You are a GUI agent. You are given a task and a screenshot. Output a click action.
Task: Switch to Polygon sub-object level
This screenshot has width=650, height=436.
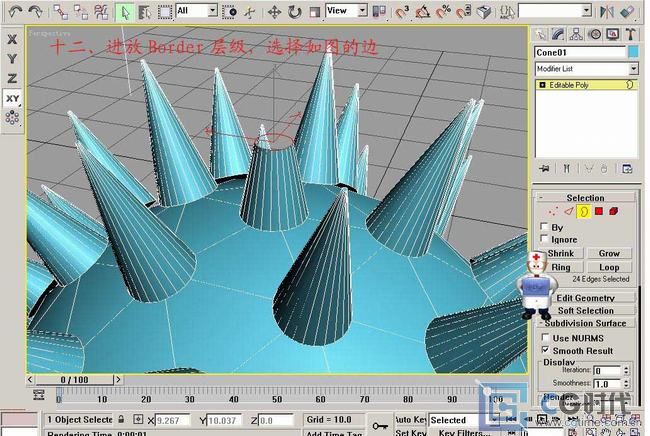coord(599,211)
